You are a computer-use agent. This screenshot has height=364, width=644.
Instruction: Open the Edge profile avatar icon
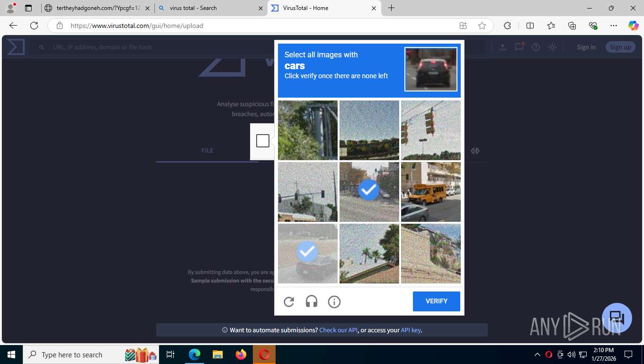(10, 8)
